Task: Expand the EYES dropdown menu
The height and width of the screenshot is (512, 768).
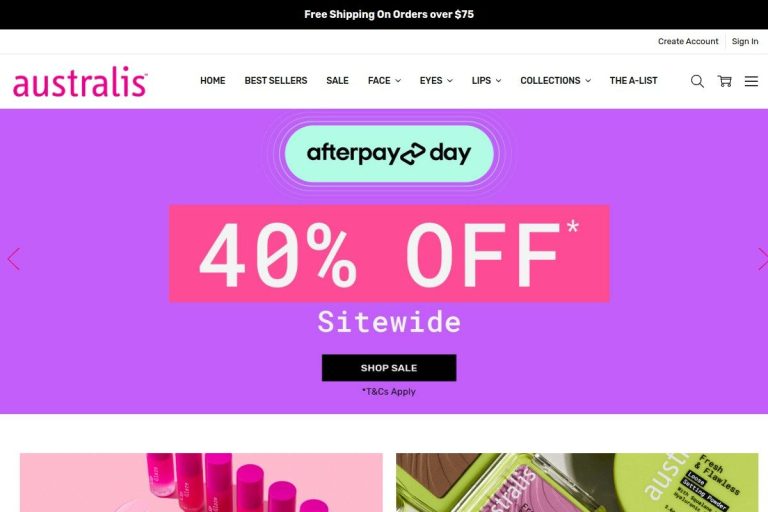Action: pyautogui.click(x=436, y=80)
